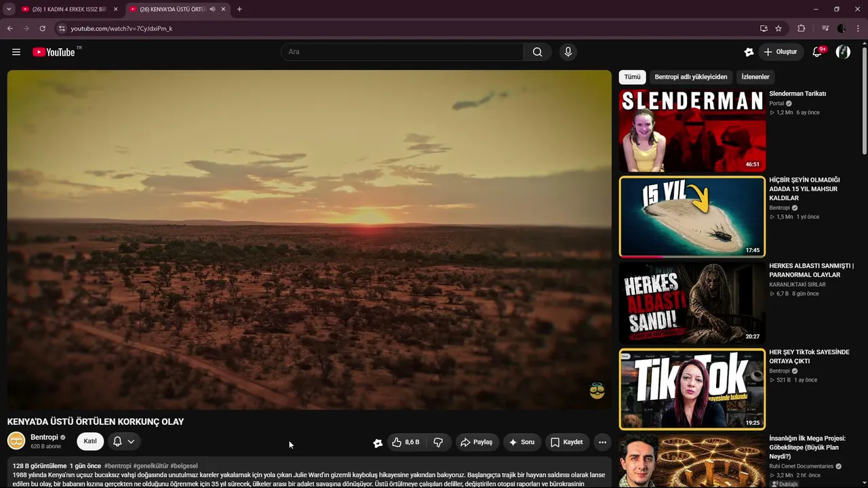868x488 pixels.
Task: Click the install app icon in address bar
Action: [764, 28]
